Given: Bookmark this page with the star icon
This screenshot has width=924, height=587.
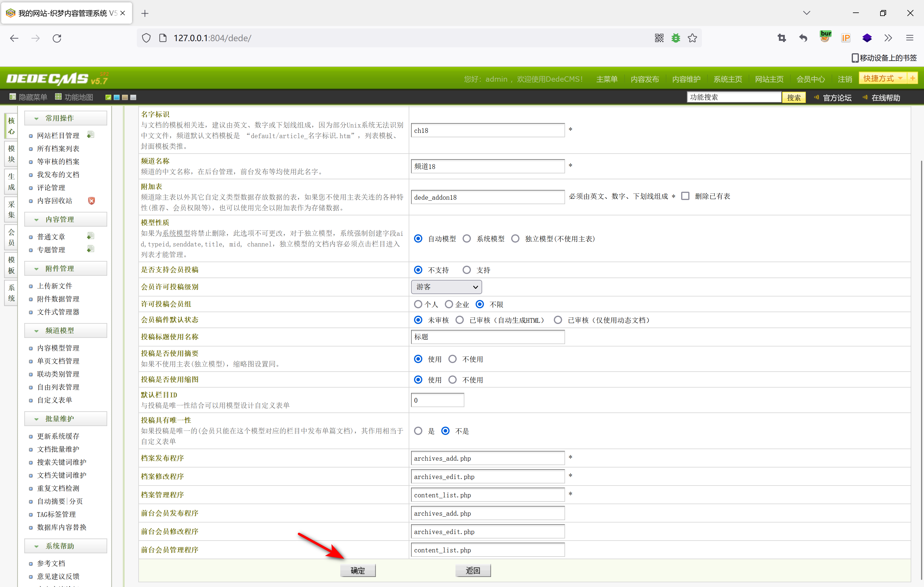Looking at the screenshot, I should coord(692,38).
